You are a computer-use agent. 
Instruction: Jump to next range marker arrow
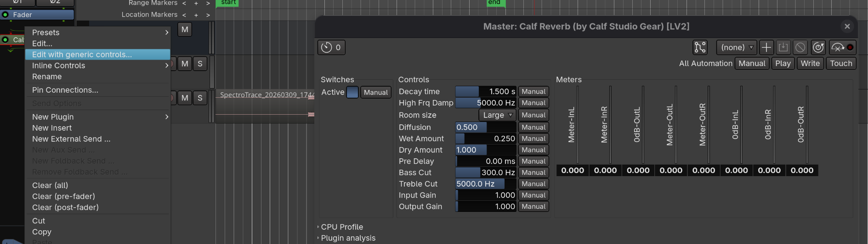click(x=208, y=3)
